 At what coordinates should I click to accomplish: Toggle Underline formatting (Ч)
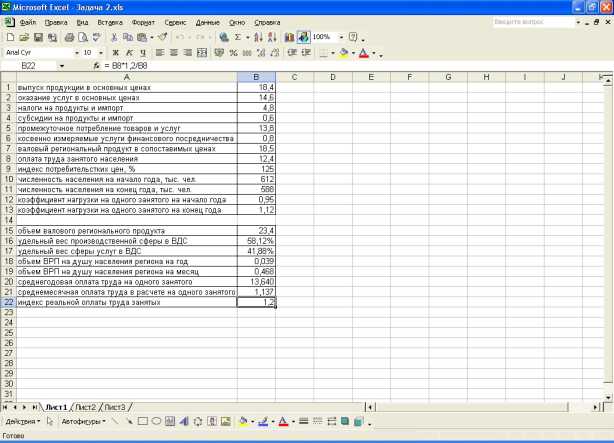coord(144,52)
